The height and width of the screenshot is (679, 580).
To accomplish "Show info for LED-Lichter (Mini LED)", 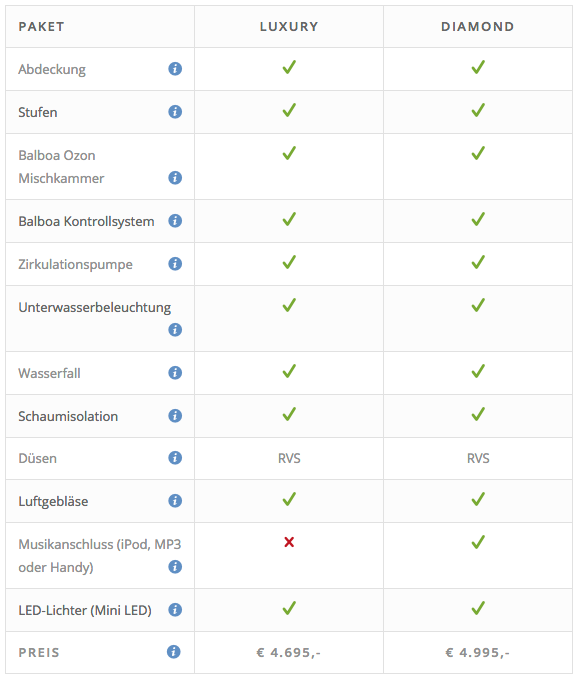I will pyautogui.click(x=175, y=610).
